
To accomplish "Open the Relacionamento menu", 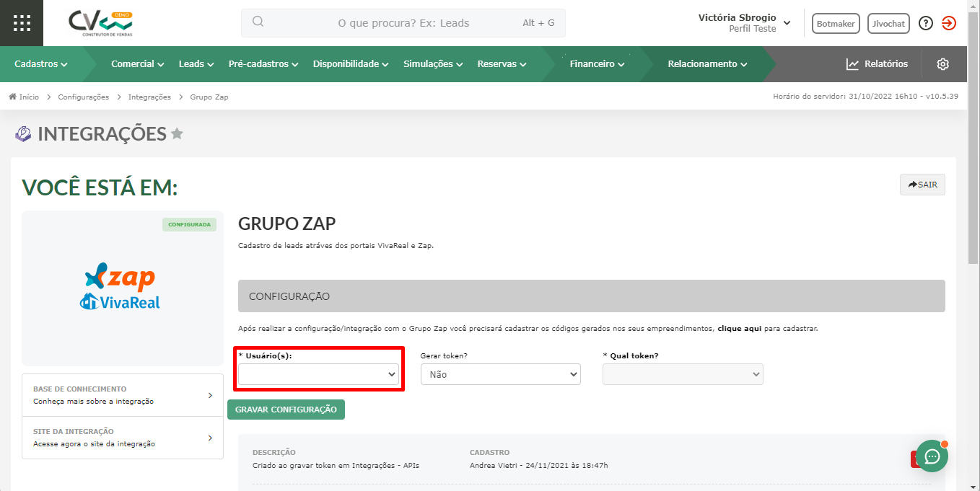I will pos(707,64).
